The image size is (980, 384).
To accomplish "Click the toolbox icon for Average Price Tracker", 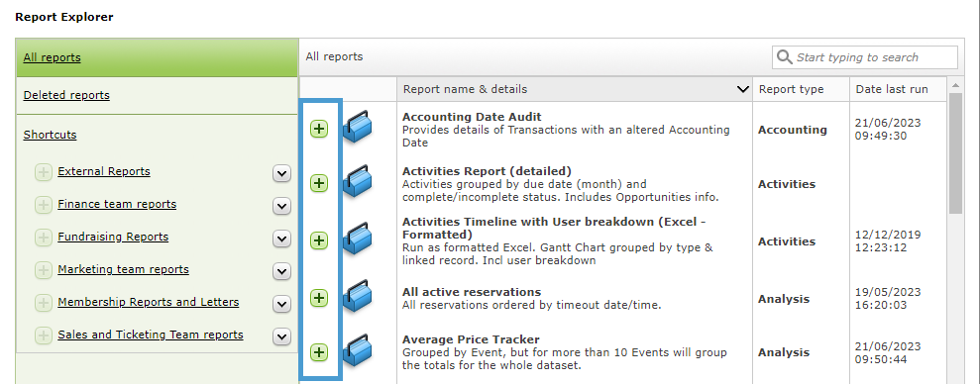I will pyautogui.click(x=357, y=350).
